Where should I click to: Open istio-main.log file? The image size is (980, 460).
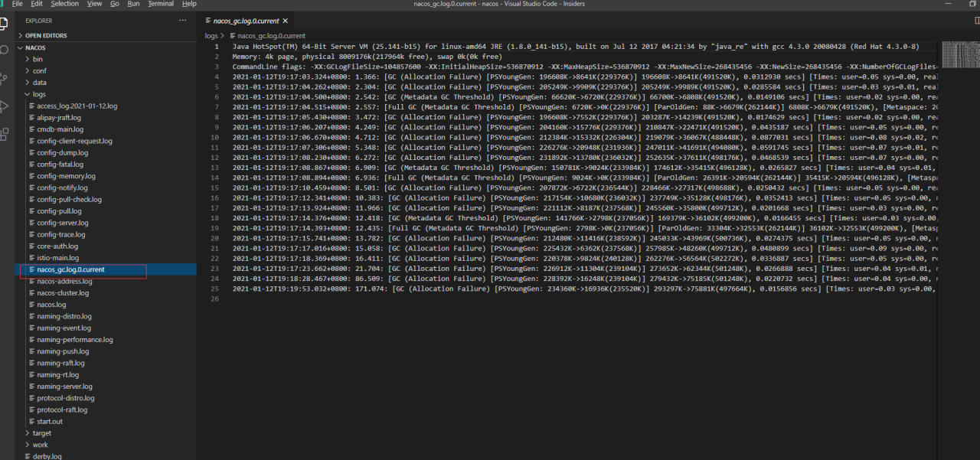click(x=59, y=258)
